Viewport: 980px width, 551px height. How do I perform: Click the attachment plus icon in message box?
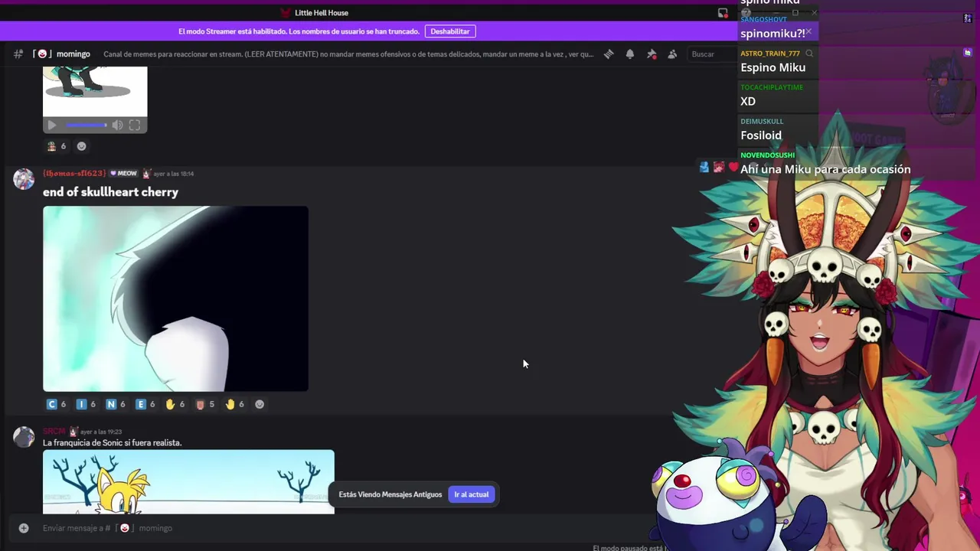24,528
